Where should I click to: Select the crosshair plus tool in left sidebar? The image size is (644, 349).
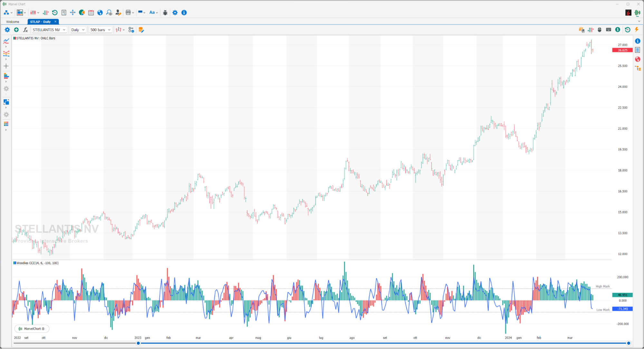point(6,66)
